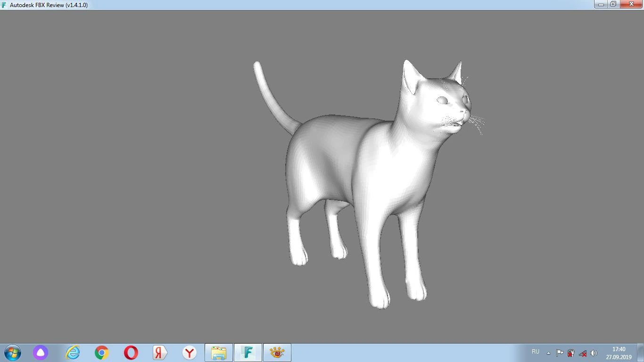Open the network signal tray icon
644x362 pixels.
[583, 353]
